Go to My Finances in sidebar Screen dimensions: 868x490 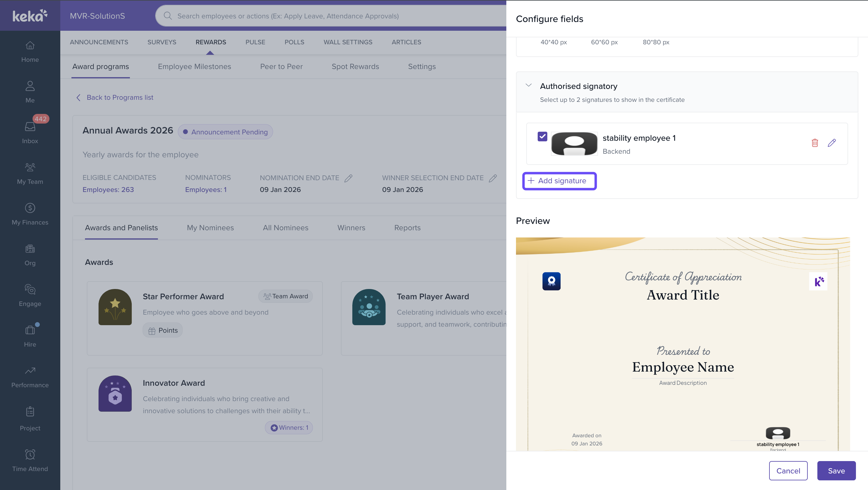(x=30, y=214)
